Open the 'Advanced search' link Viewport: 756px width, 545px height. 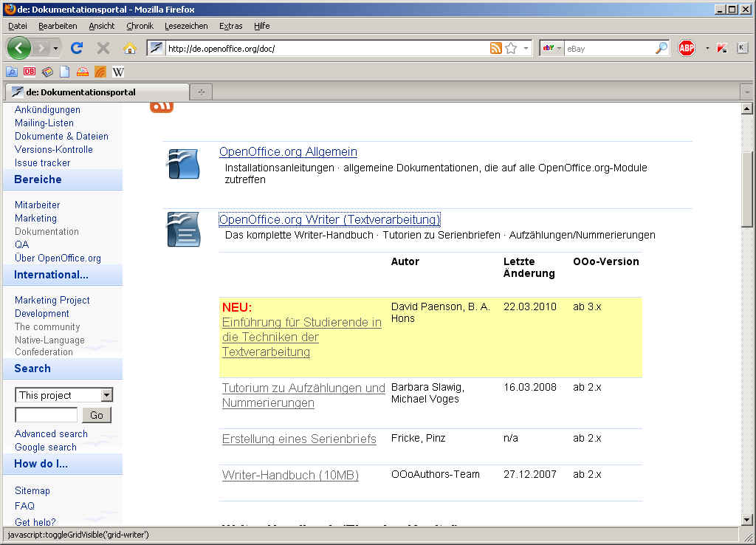pyautogui.click(x=51, y=433)
